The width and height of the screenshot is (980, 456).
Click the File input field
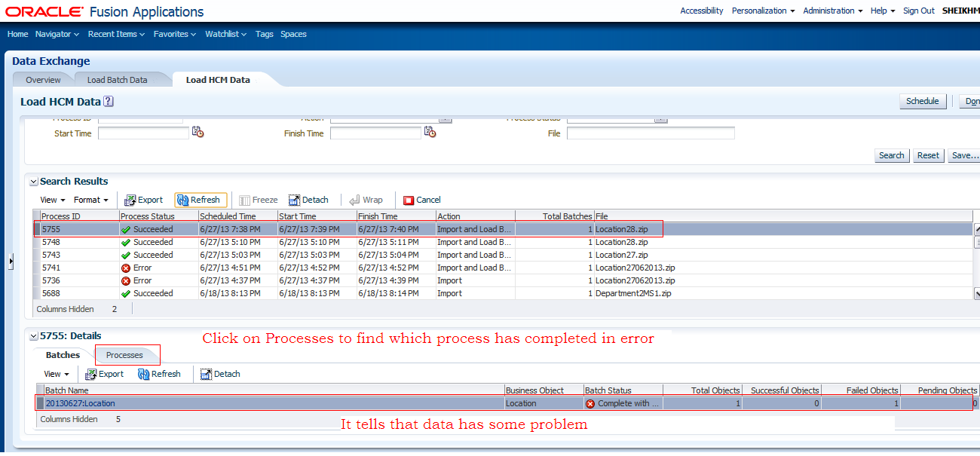point(650,133)
